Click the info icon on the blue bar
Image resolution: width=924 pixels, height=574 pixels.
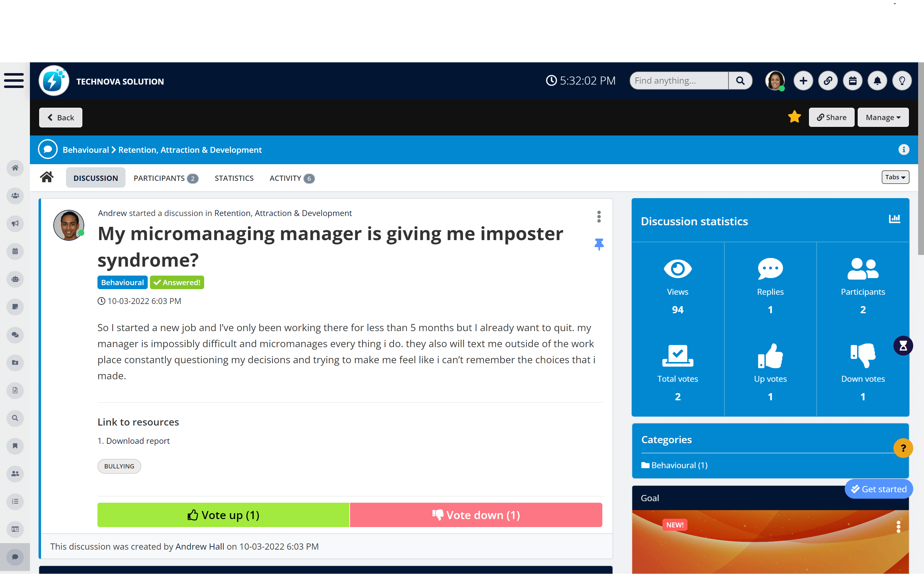point(904,150)
